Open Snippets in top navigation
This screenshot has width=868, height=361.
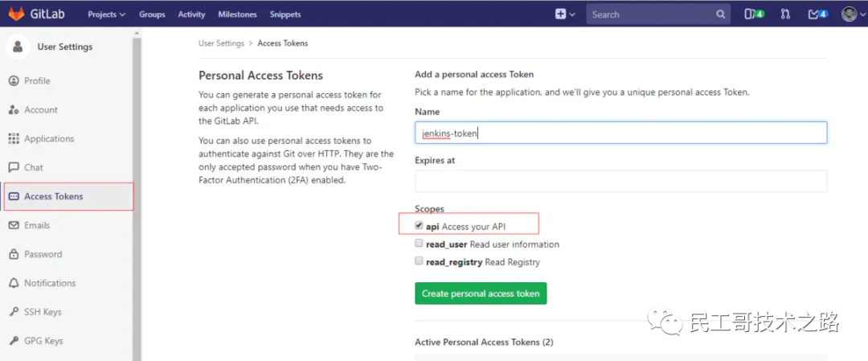[x=285, y=14]
